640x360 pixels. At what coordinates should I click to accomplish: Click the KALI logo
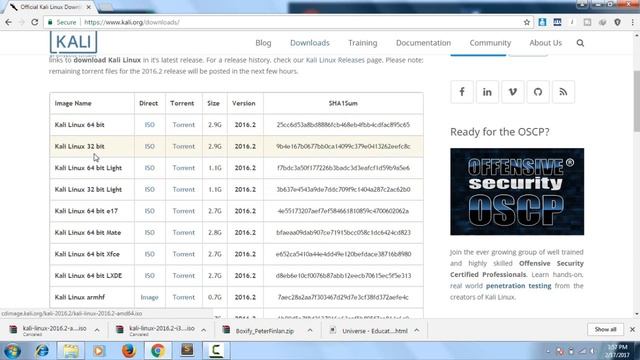click(x=73, y=42)
